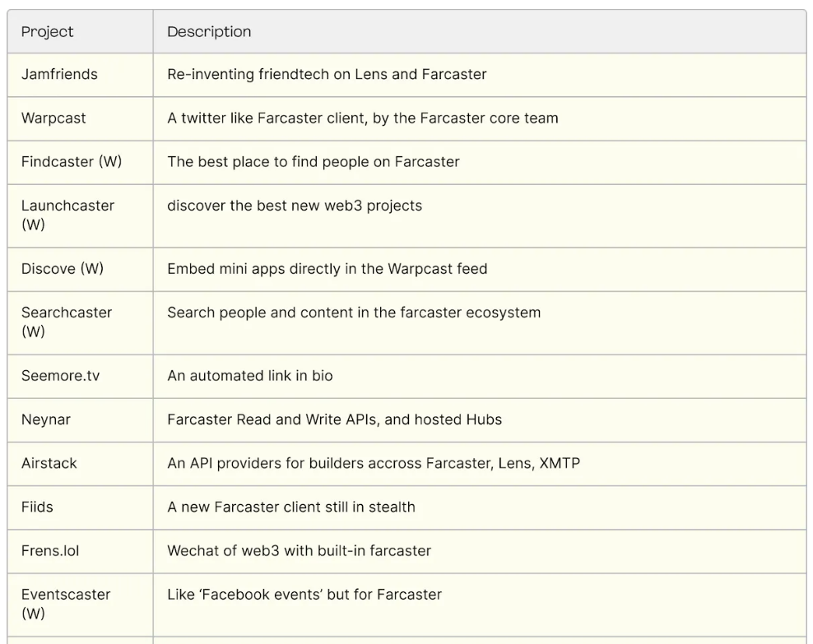
Task: Select the Seemore.tv project name
Action: click(60, 376)
